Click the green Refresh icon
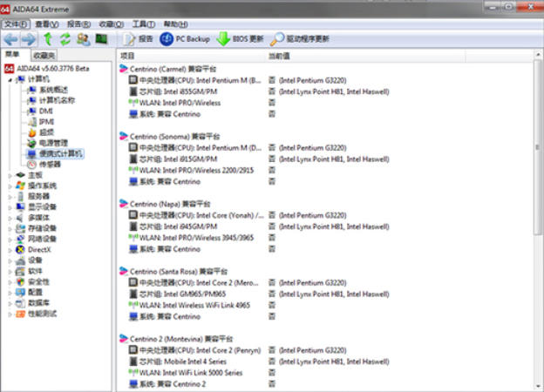544x392 pixels. point(65,39)
